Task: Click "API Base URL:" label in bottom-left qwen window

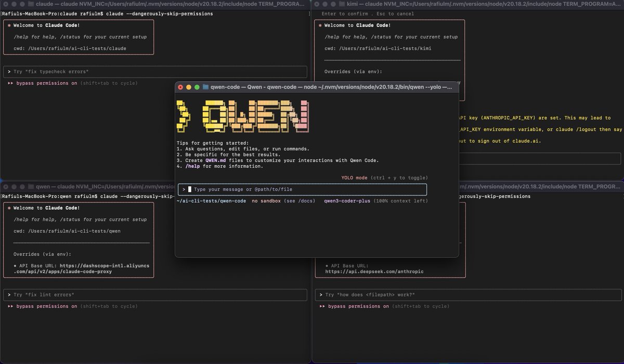Action: pyautogui.click(x=39, y=265)
